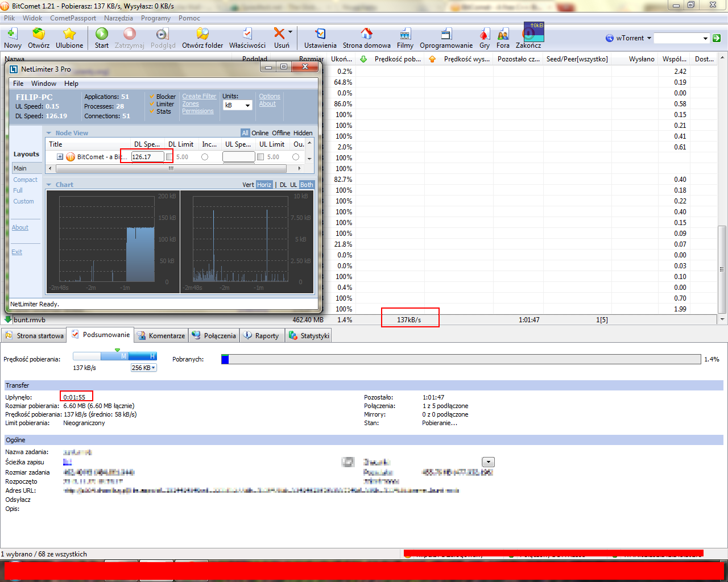Toggle the Blocker checkmark in NetLimiter
728x582 pixels.
[152, 97]
